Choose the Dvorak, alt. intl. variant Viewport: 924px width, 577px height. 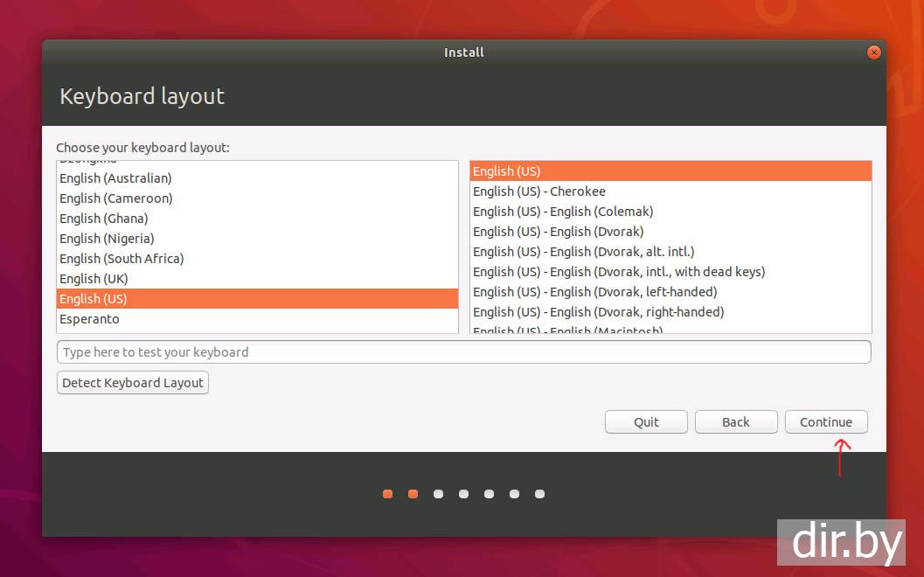click(670, 251)
